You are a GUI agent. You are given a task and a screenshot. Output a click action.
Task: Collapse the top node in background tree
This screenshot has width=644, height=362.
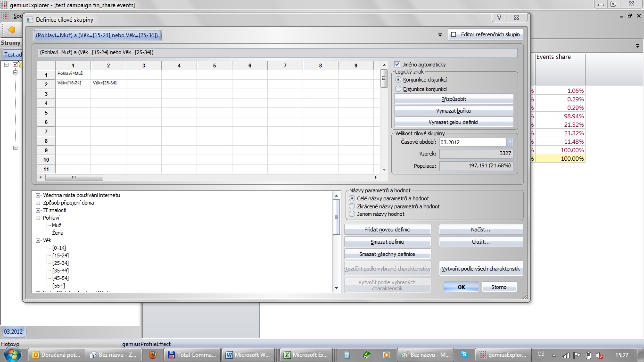point(7,65)
